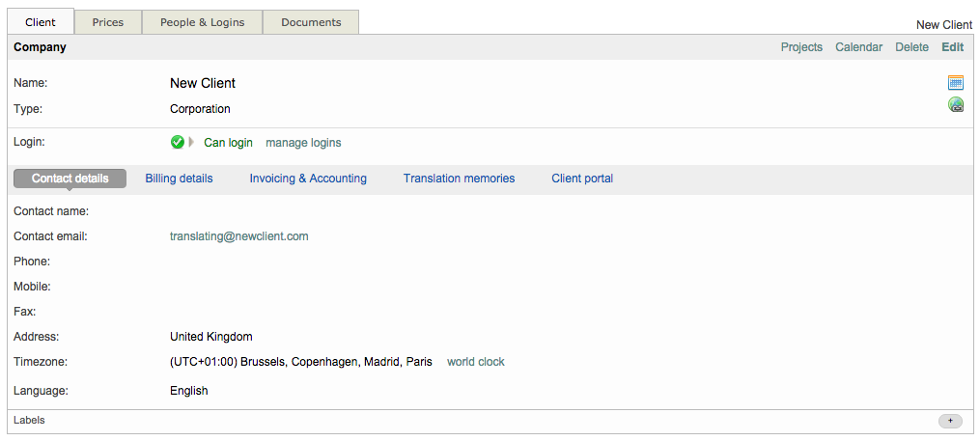980x441 pixels.
Task: Switch to Translation memories section
Action: click(459, 179)
